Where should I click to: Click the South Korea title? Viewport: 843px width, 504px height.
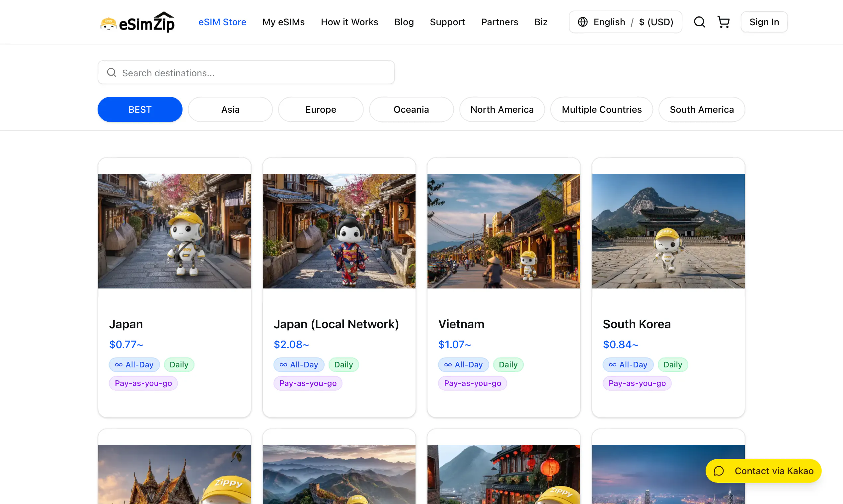[637, 324]
